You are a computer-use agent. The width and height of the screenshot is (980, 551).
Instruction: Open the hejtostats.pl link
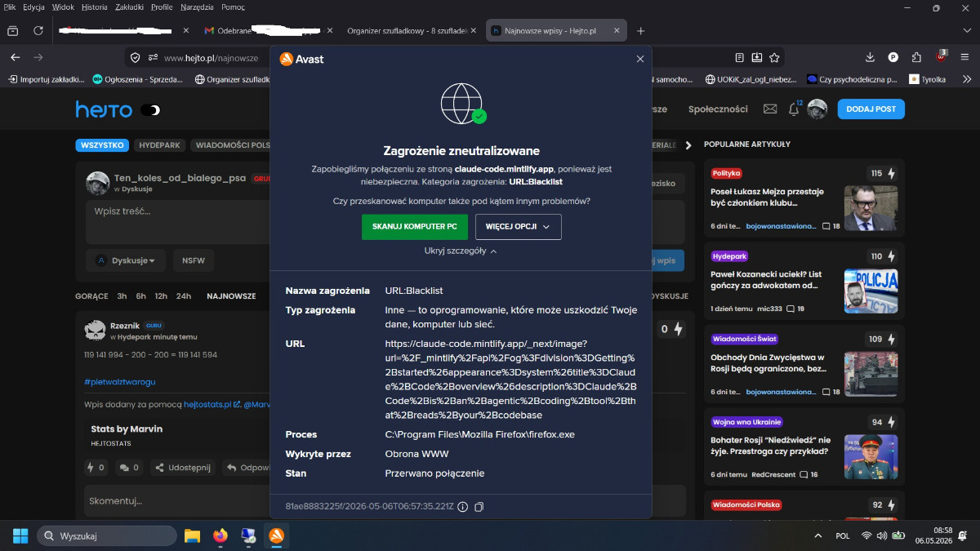212,404
